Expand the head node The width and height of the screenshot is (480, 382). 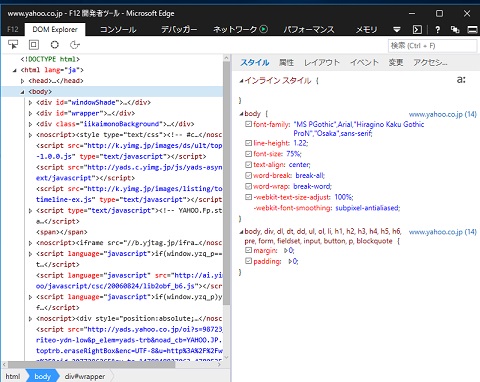[x=22, y=81]
